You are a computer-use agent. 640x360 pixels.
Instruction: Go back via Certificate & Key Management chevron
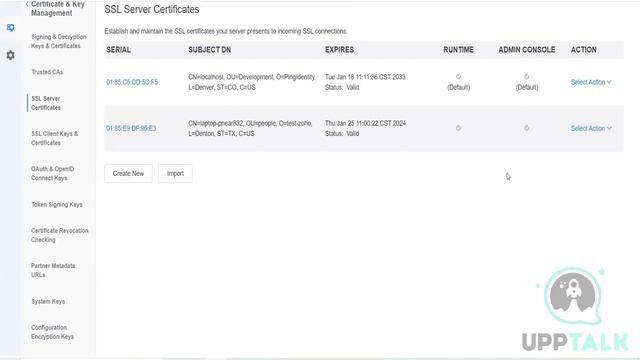27,4
